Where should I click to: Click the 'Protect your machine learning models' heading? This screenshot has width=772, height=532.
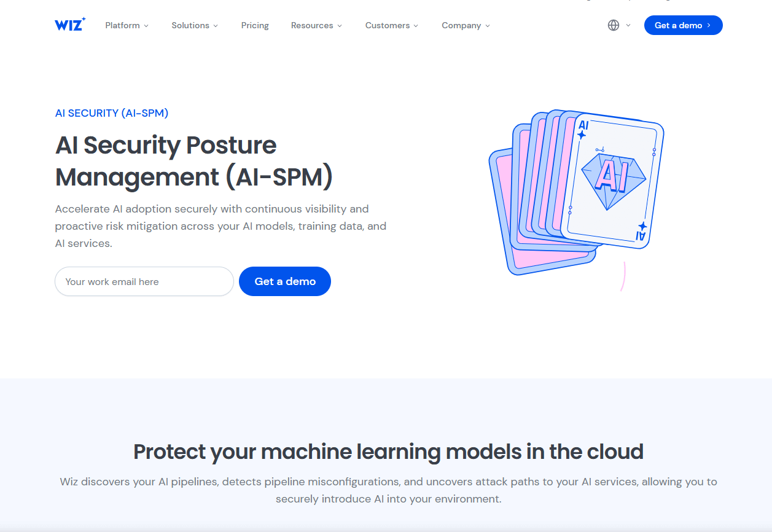pyautogui.click(x=388, y=452)
